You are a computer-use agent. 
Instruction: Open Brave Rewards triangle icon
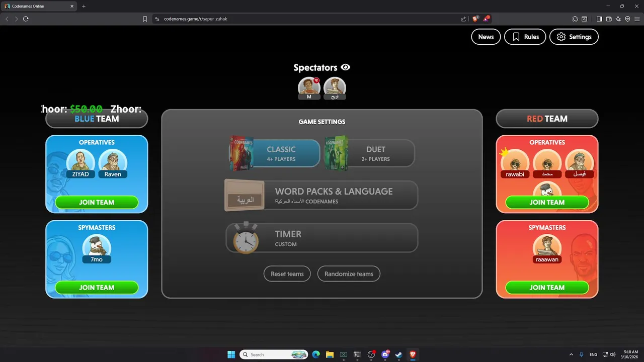[487, 19]
